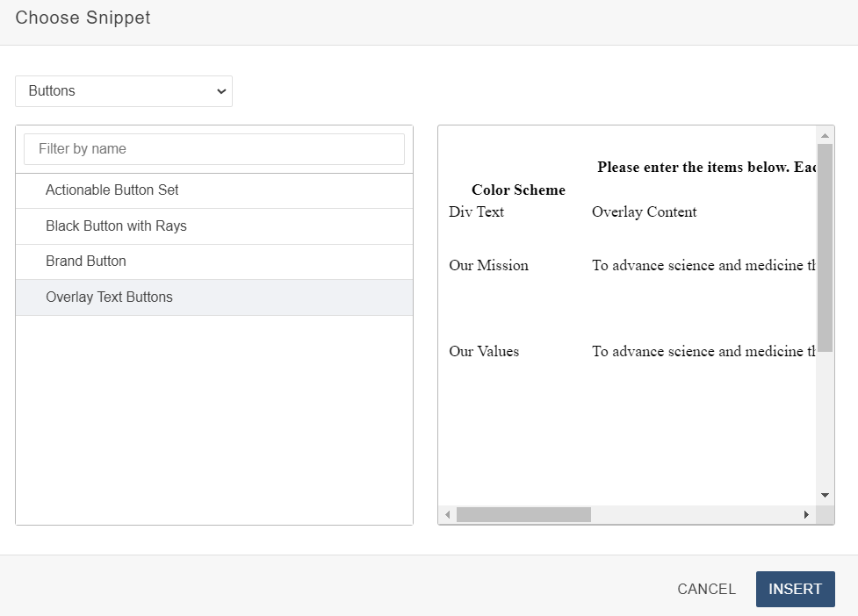Open the snippet category dropdown
Screen dimensions: 858x616
coord(123,91)
